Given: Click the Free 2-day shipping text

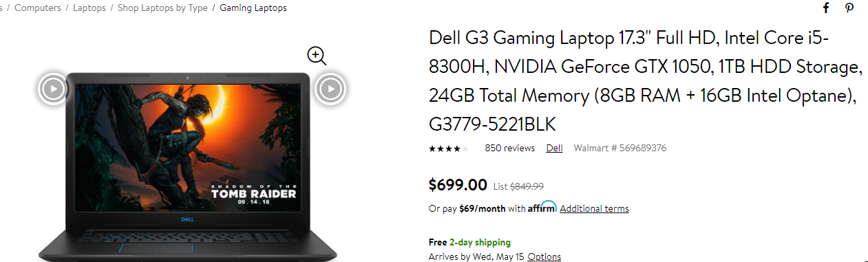Looking at the screenshot, I should click(x=469, y=242).
